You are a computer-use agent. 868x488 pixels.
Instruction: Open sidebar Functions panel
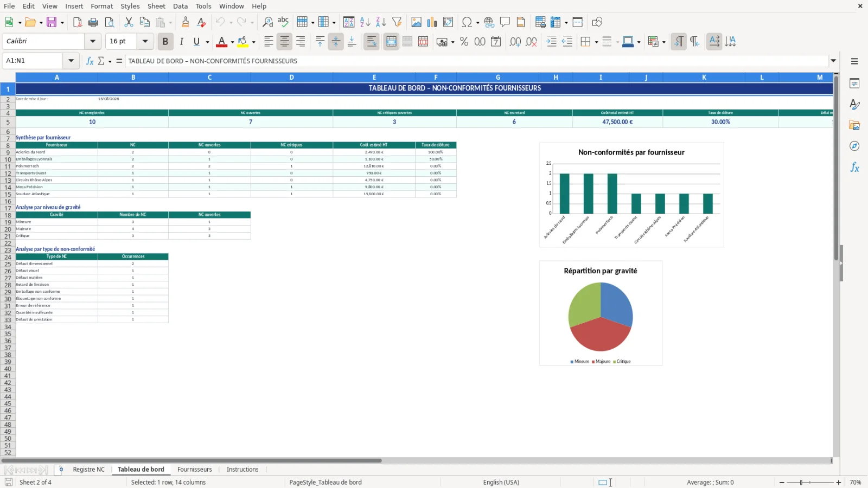854,168
